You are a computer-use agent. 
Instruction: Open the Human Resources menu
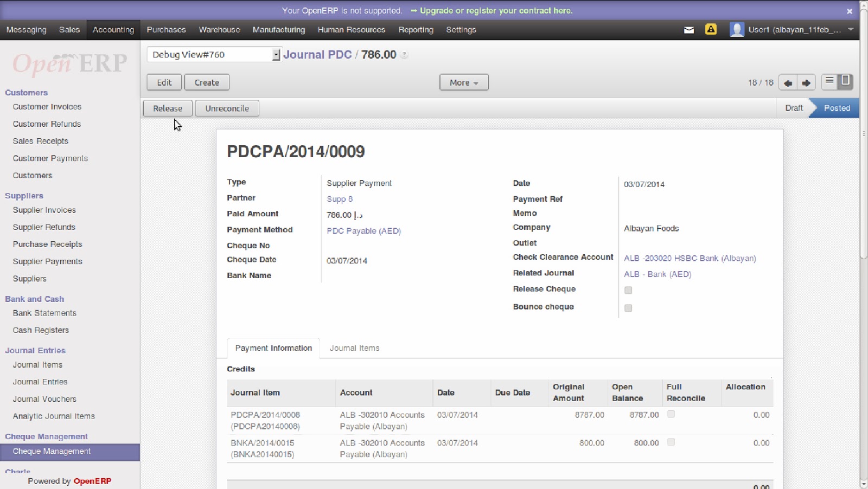[352, 30]
